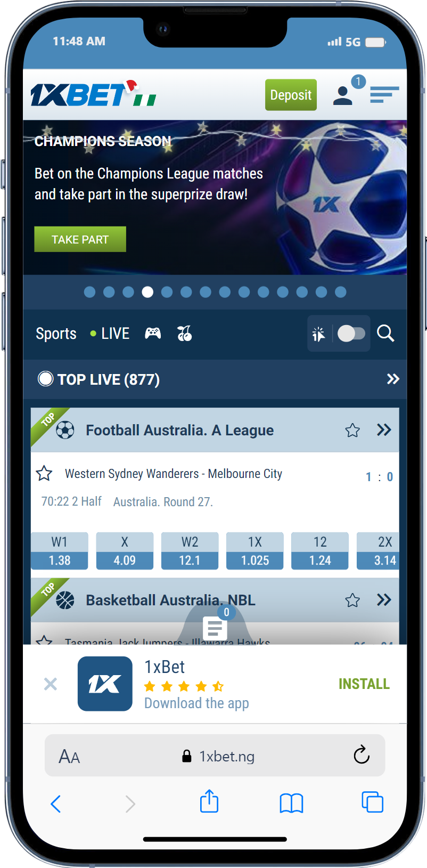Screen dimensions: 427x868
Task: Switch to the Sports tab
Action: 56,334
